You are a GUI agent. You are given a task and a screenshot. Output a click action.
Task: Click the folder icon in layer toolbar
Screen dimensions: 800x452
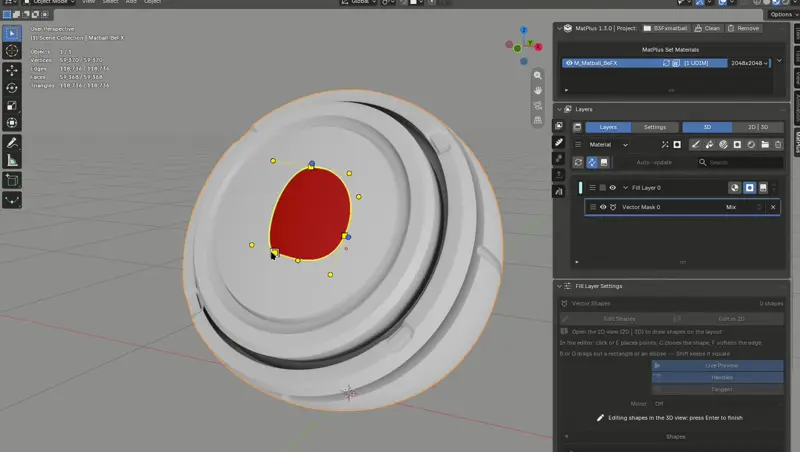765,144
